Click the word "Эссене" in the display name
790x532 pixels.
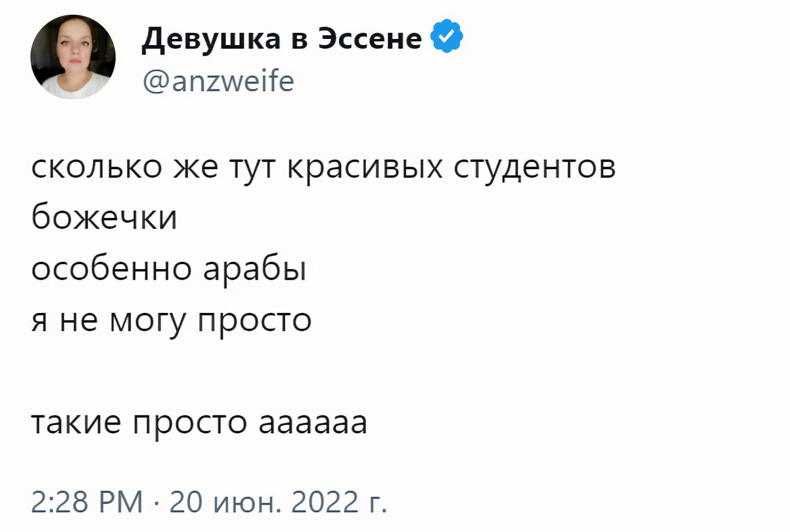coord(370,39)
